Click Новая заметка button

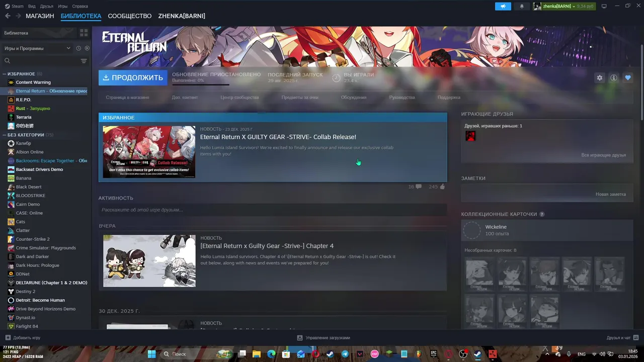[611, 194]
